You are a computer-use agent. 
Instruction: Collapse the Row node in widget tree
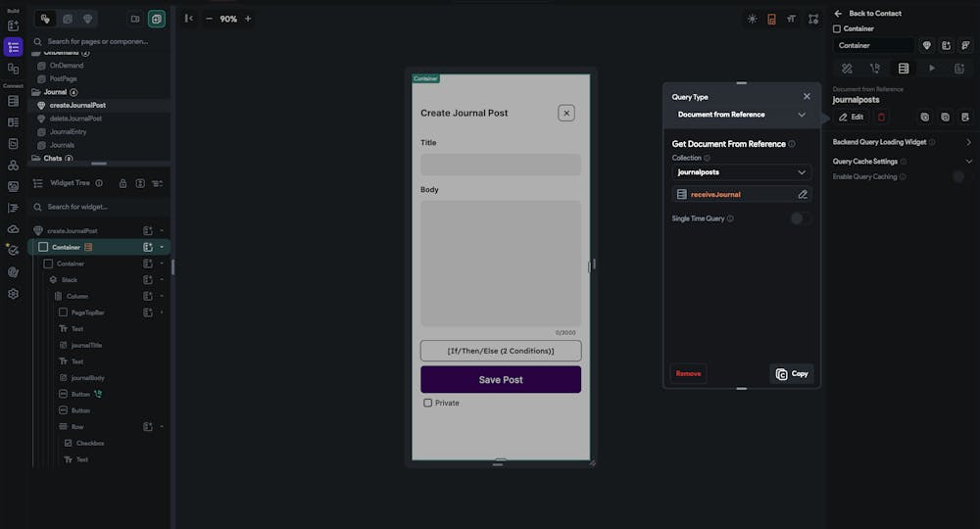(x=162, y=426)
